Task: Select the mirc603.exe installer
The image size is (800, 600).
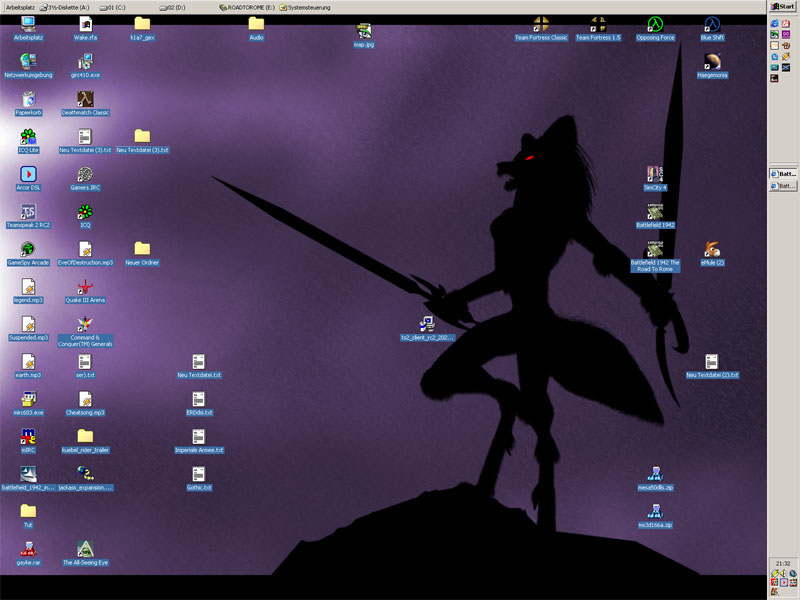Action: click(x=28, y=404)
